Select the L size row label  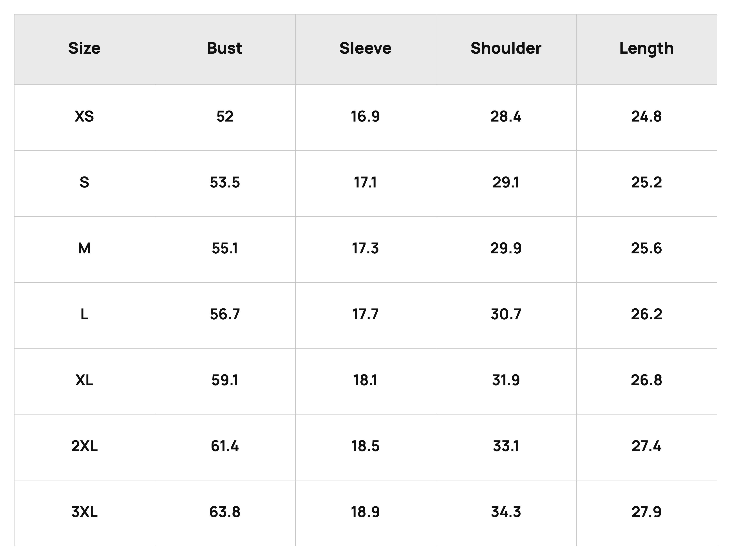coord(84,314)
